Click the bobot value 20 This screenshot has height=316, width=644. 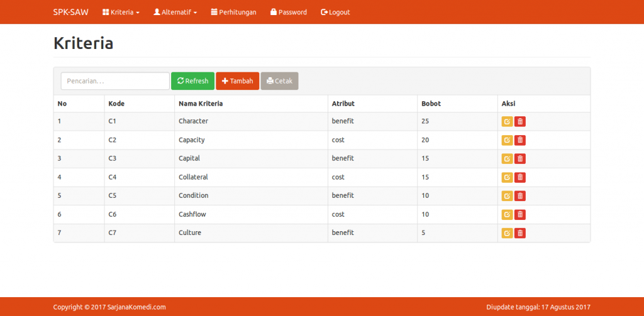tap(425, 140)
